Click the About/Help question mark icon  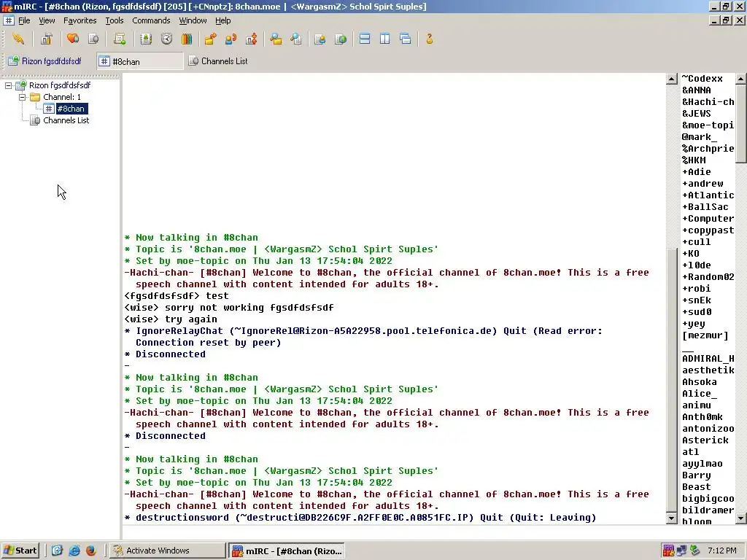(429, 39)
